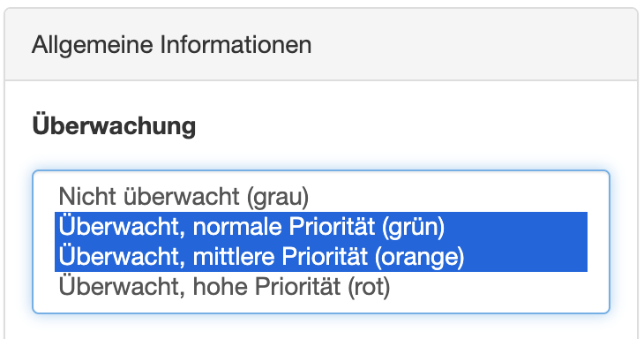Click blank space right of 'Nicht überwacht'
644x339 pixels.
point(447,197)
